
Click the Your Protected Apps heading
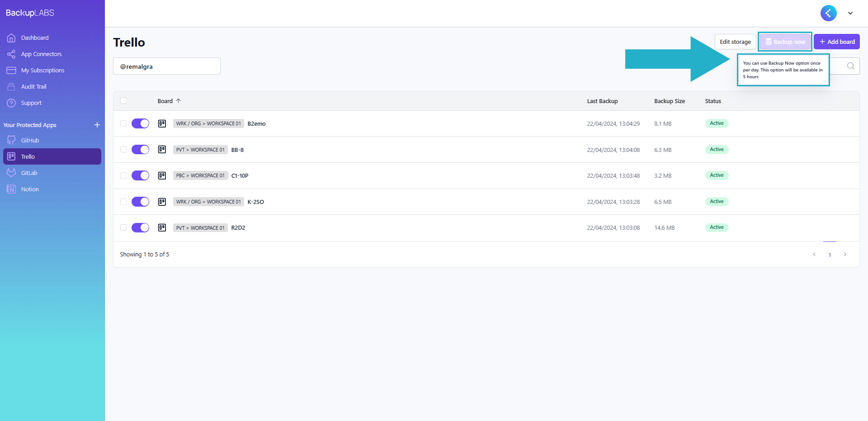coord(30,125)
